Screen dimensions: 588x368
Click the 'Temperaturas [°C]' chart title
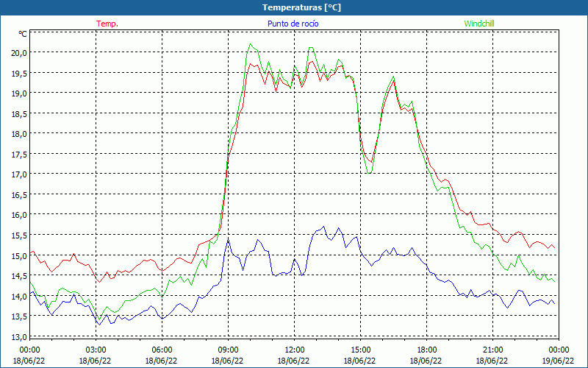[x=301, y=7]
